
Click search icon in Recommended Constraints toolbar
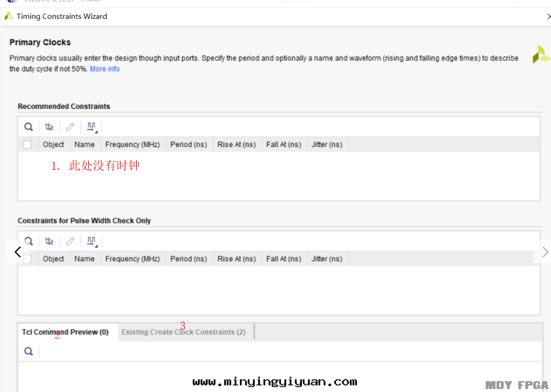point(29,127)
